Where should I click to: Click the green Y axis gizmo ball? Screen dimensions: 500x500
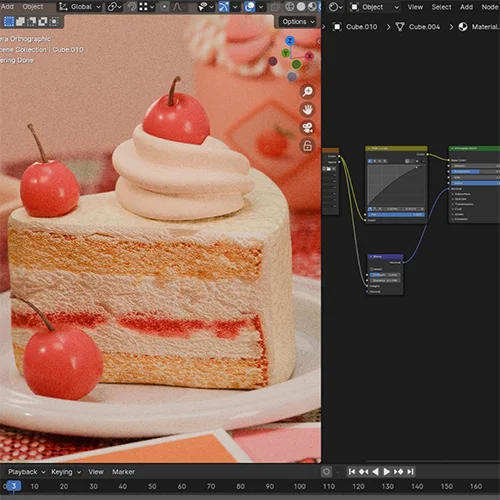tap(285, 53)
